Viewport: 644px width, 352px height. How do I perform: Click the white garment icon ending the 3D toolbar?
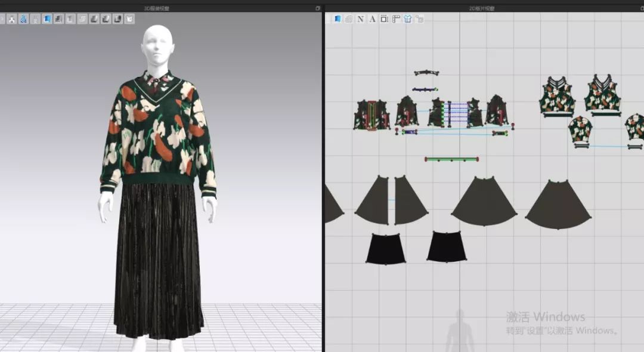[x=129, y=19]
